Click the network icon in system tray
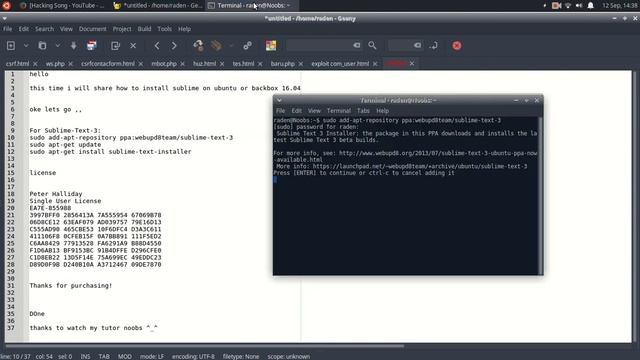Viewport: 640px width, 360px height. [x=568, y=5]
